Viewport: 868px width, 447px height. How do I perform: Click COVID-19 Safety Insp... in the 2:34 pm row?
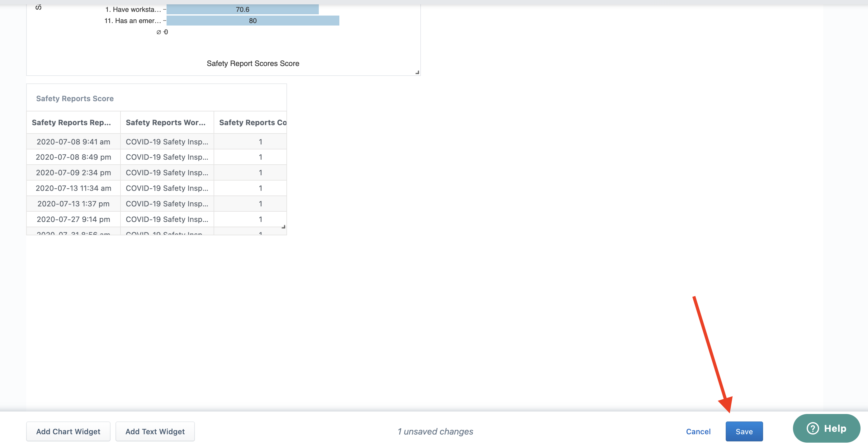coord(167,172)
